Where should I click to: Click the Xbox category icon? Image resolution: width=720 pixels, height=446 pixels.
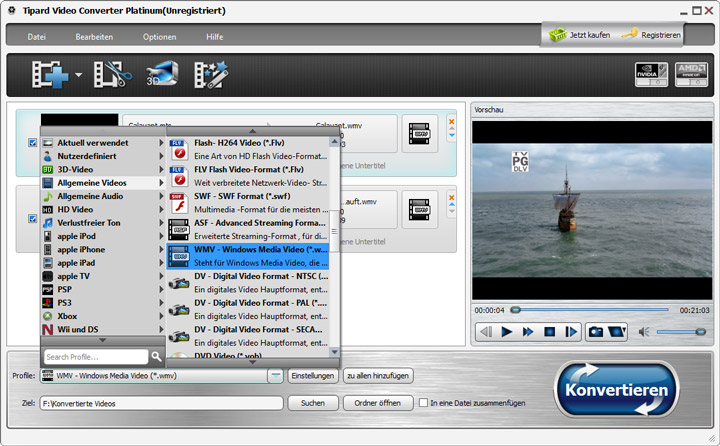[48, 316]
